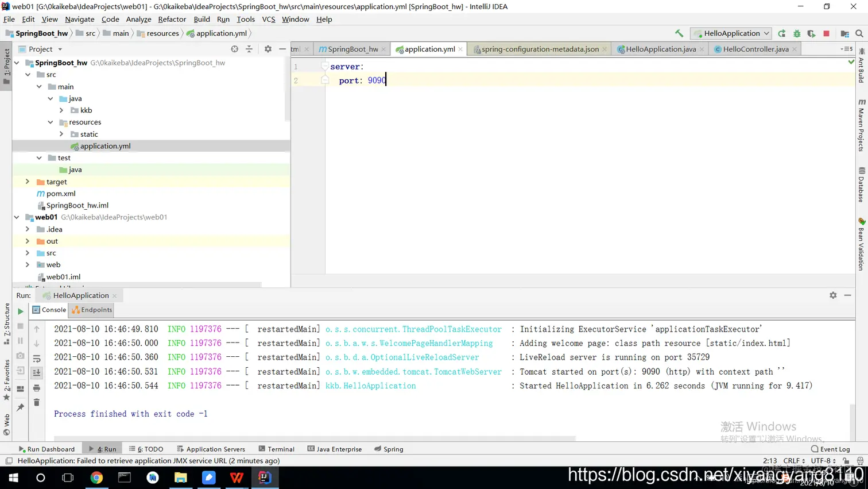
Task: Open the Windows Start menu
Action: (13, 478)
